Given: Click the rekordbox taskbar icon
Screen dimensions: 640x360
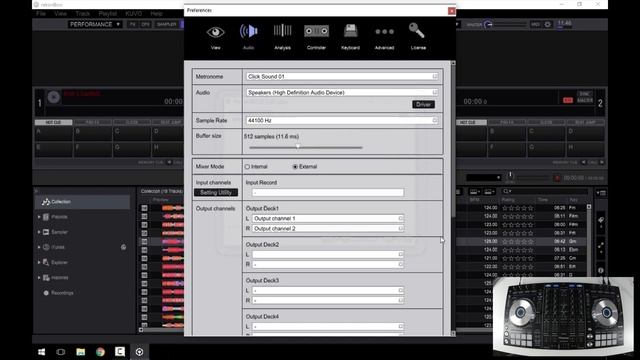Looking at the screenshot, I should click(x=139, y=352).
